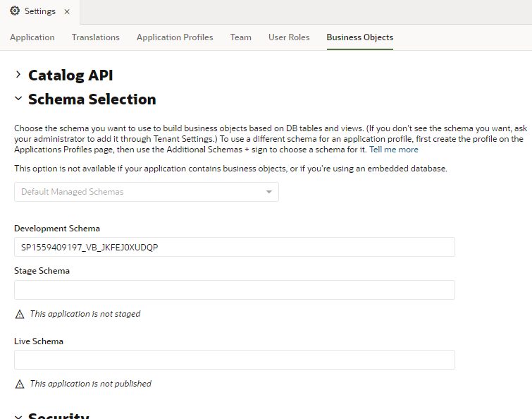Switch to the Application tab
This screenshot has width=532, height=419.
32,37
